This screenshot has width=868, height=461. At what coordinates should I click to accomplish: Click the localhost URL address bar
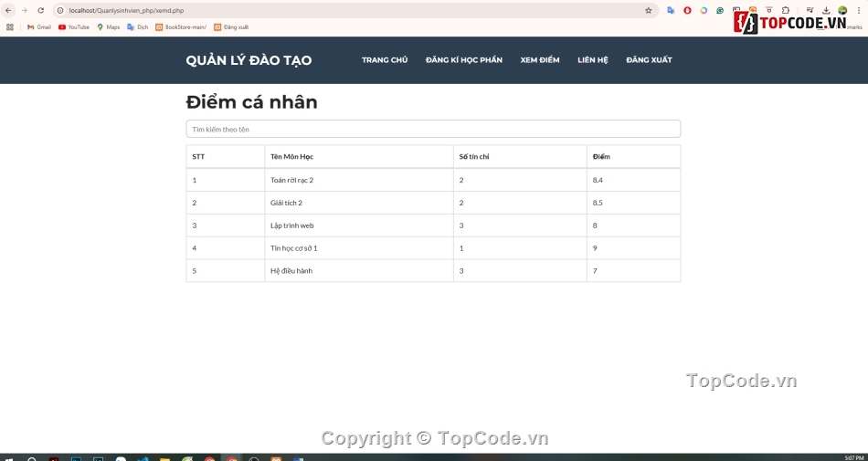tap(355, 11)
